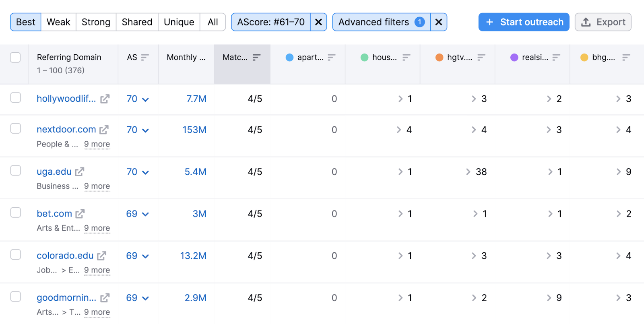Viewport: 644px width, 324px height.
Task: Toggle the select-all header checkbox
Action: click(x=15, y=58)
